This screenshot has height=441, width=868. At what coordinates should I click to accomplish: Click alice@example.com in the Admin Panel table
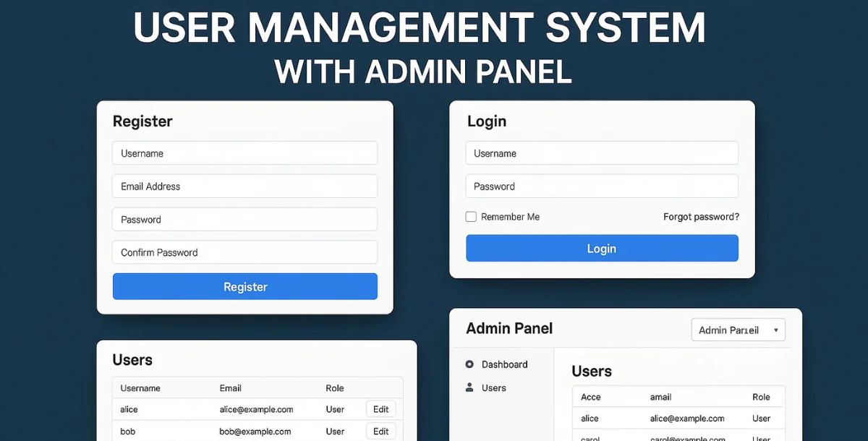(687, 419)
